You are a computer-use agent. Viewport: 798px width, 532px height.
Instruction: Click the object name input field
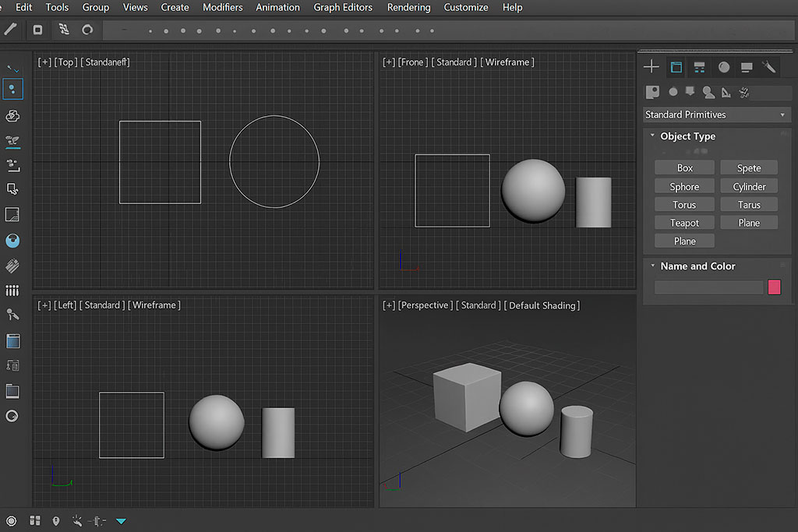[708, 287]
